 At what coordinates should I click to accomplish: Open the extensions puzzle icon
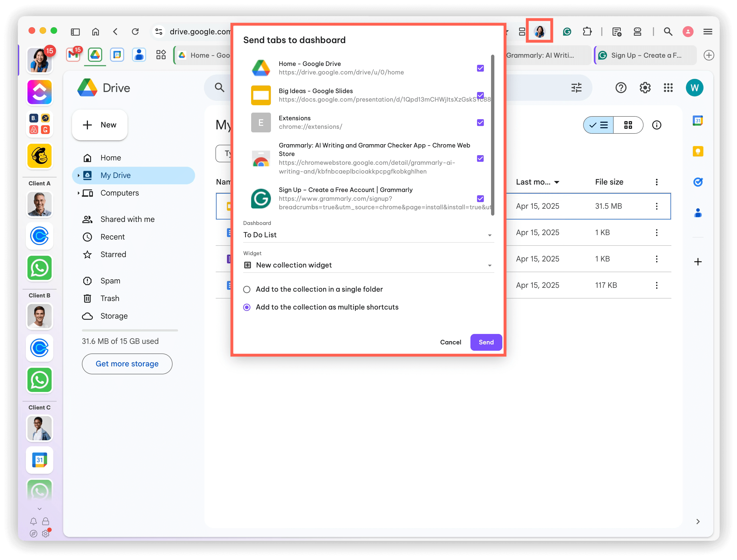tap(587, 31)
